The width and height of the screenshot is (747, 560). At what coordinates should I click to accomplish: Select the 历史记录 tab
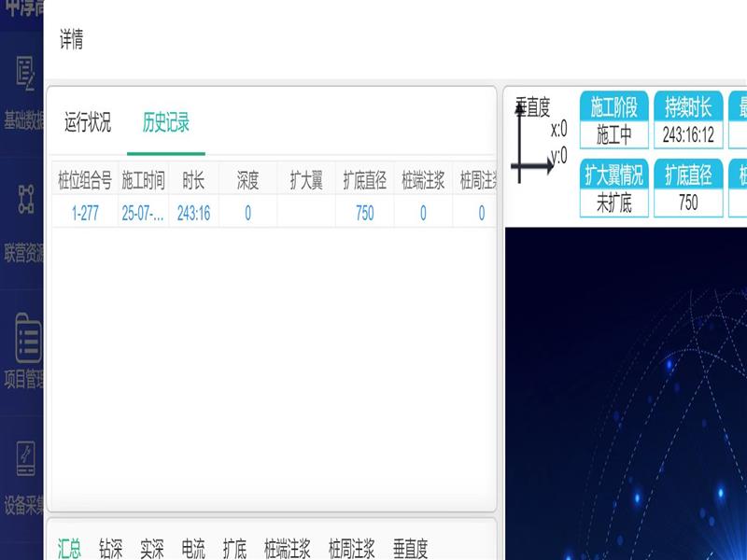click(166, 122)
